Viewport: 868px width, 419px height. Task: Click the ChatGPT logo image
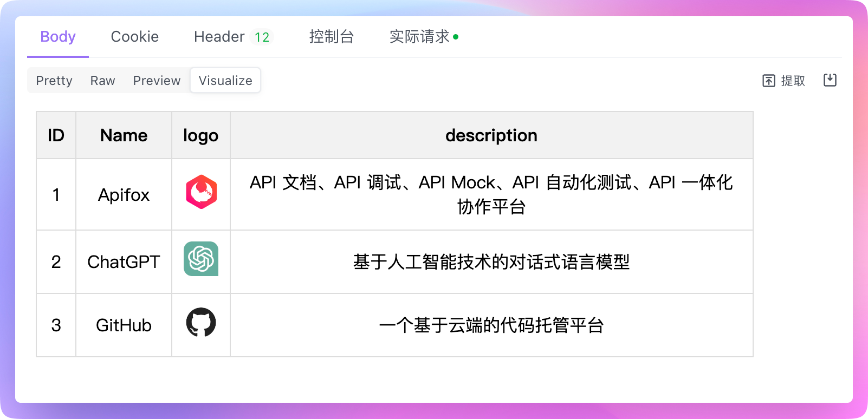coord(201,259)
